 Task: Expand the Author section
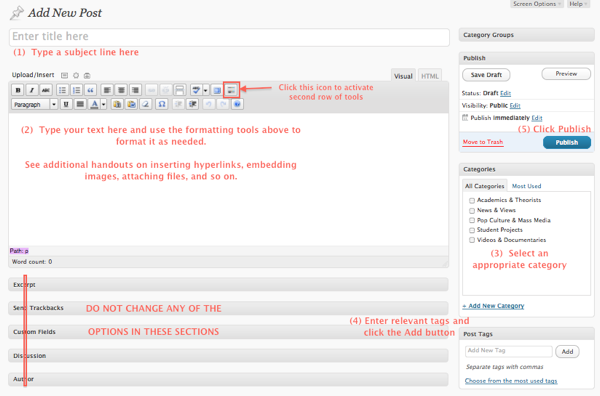coord(228,379)
